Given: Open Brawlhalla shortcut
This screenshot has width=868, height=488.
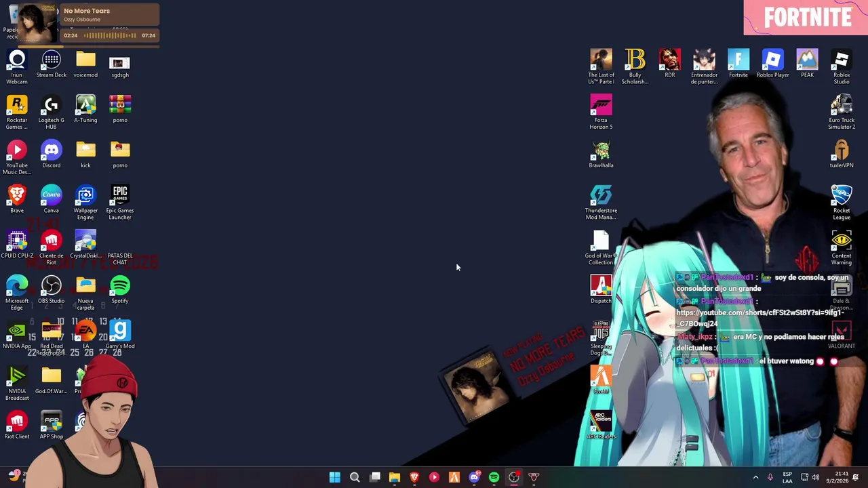Looking at the screenshot, I should (x=601, y=154).
